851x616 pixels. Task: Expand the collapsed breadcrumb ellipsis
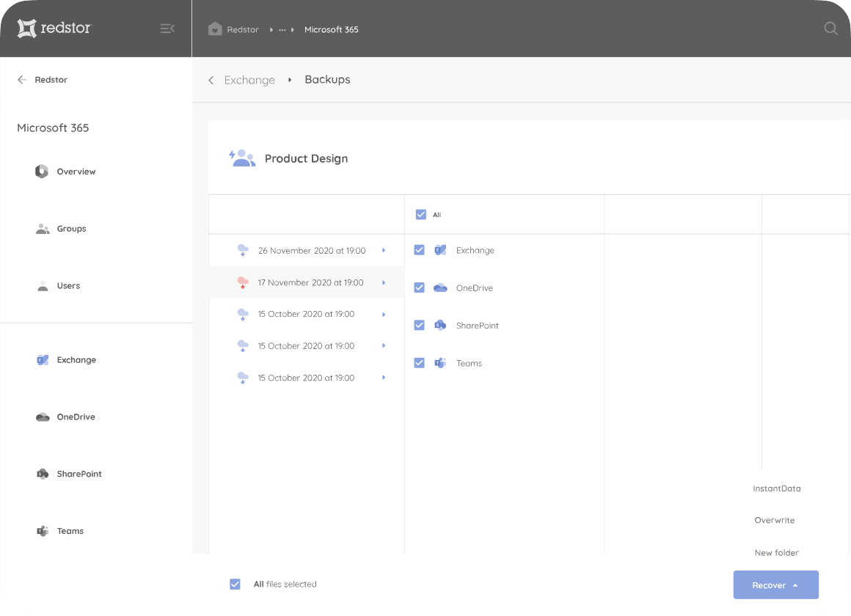tap(282, 30)
